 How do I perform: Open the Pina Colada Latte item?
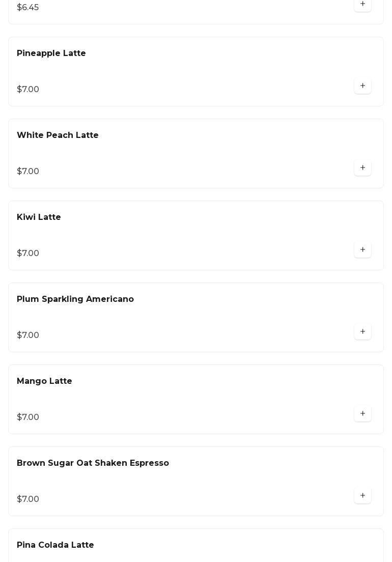click(55, 545)
